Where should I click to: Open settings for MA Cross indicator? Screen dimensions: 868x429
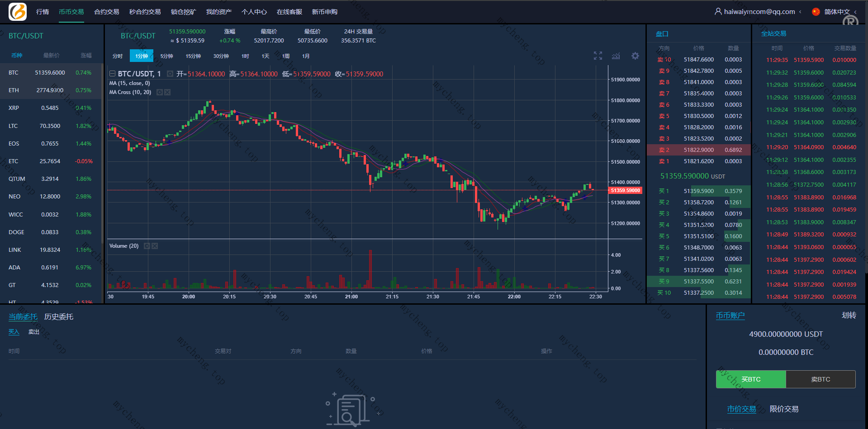point(160,92)
